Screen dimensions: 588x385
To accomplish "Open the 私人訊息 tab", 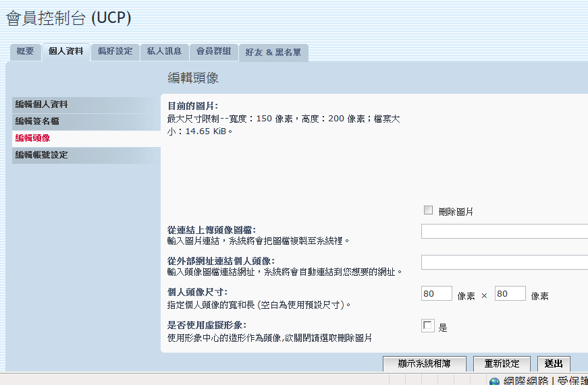I will tap(164, 51).
